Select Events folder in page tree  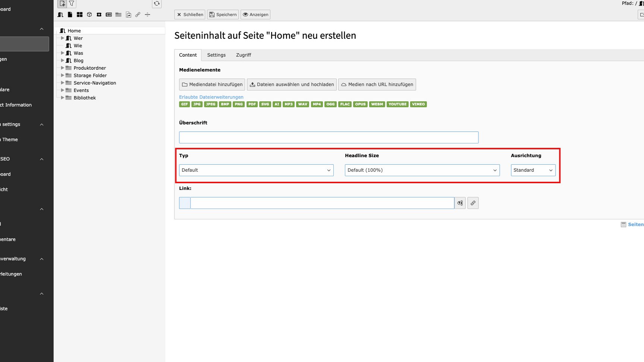click(x=81, y=90)
